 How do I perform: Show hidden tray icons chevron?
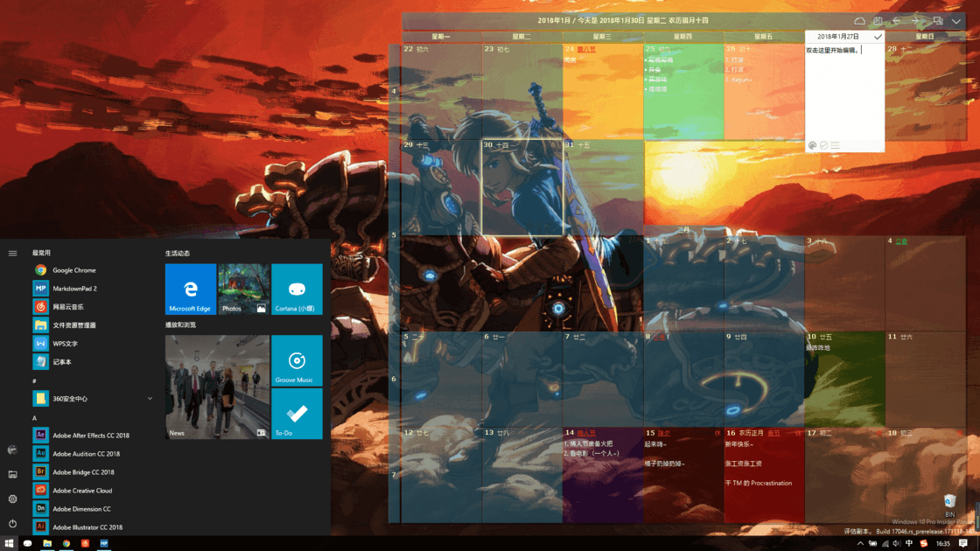[x=860, y=543]
